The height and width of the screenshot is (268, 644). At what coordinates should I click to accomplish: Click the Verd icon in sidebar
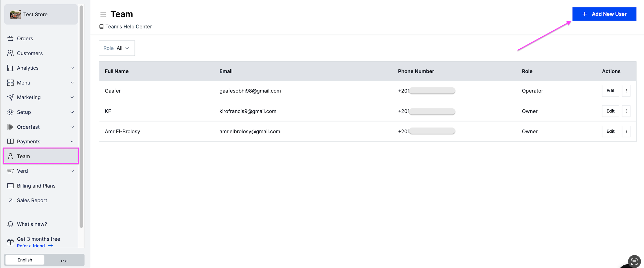(x=10, y=171)
